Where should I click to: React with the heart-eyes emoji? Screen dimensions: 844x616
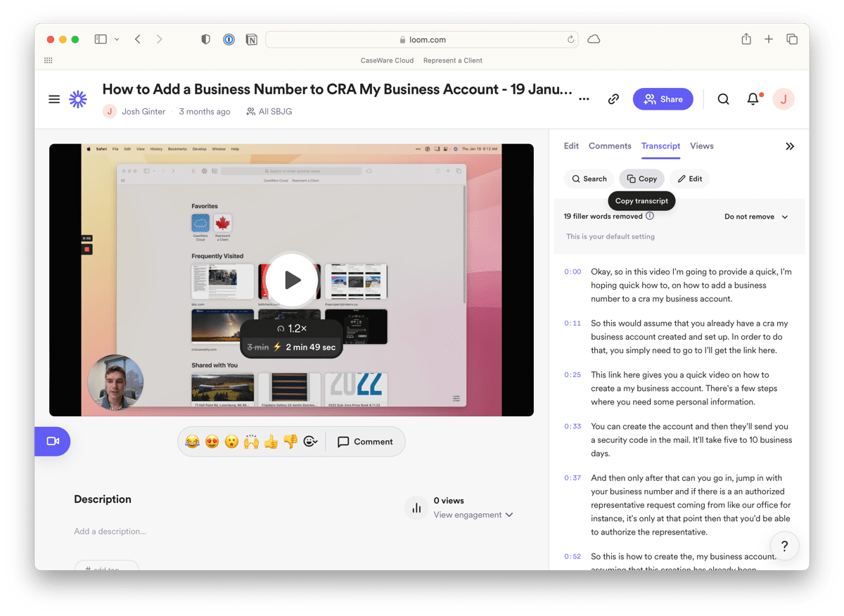pos(212,442)
